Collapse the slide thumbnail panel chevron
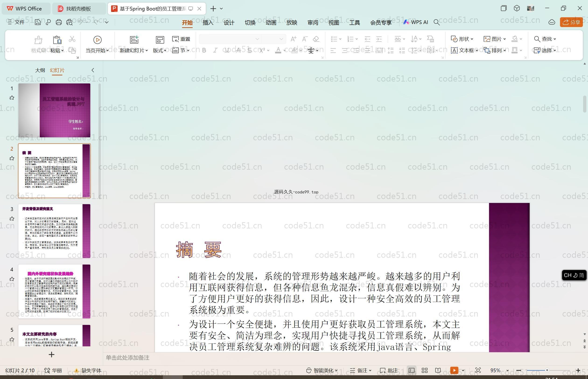 93,70
